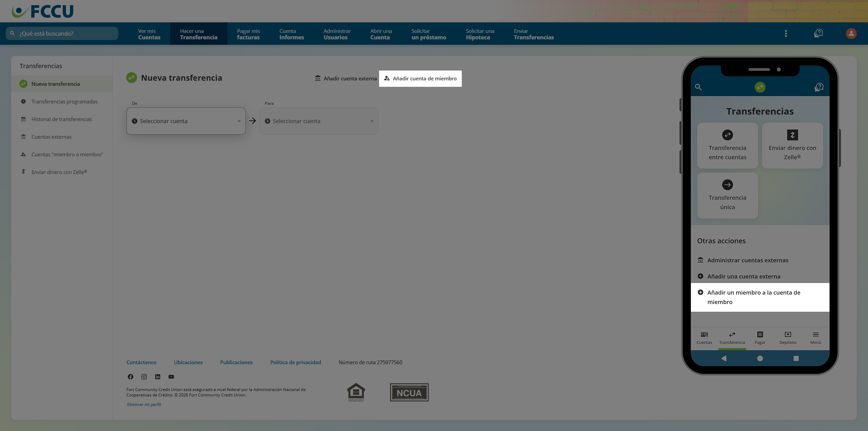Click the Instagram icon in footer
Image resolution: width=868 pixels, height=431 pixels.
click(144, 377)
